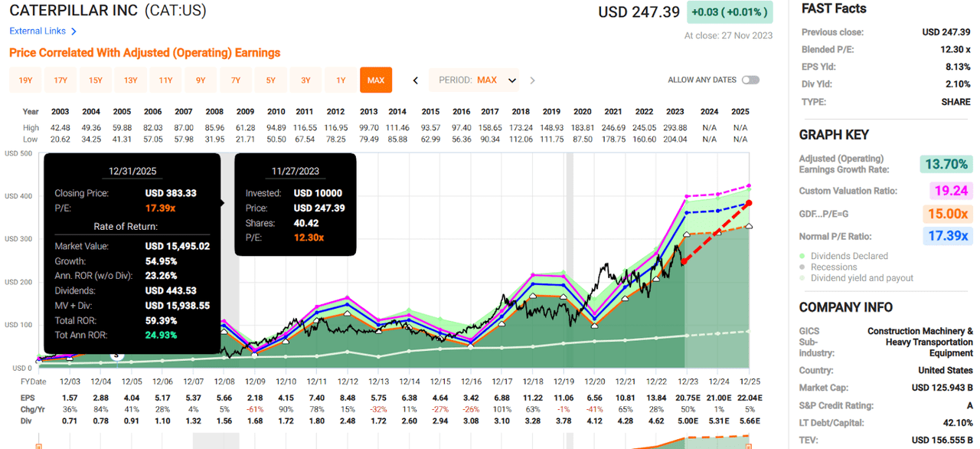The width and height of the screenshot is (980, 449).
Task: Select the 1Y time range
Action: tap(341, 80)
